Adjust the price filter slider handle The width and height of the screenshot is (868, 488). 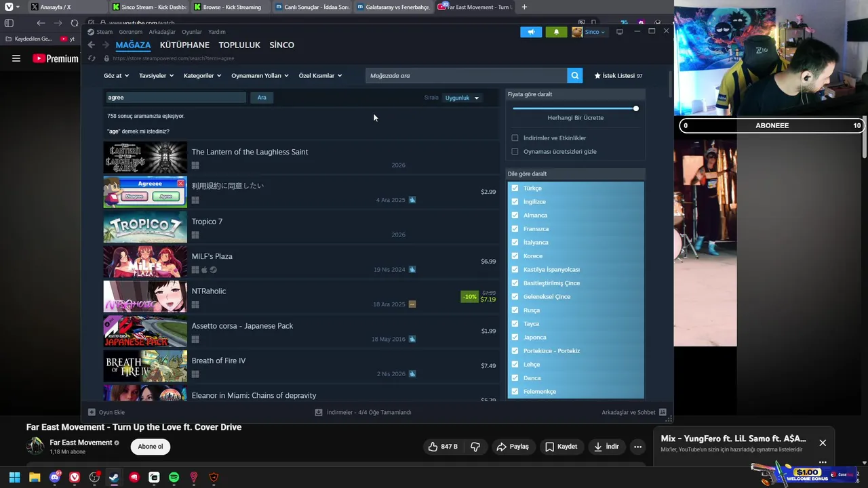[x=635, y=108]
